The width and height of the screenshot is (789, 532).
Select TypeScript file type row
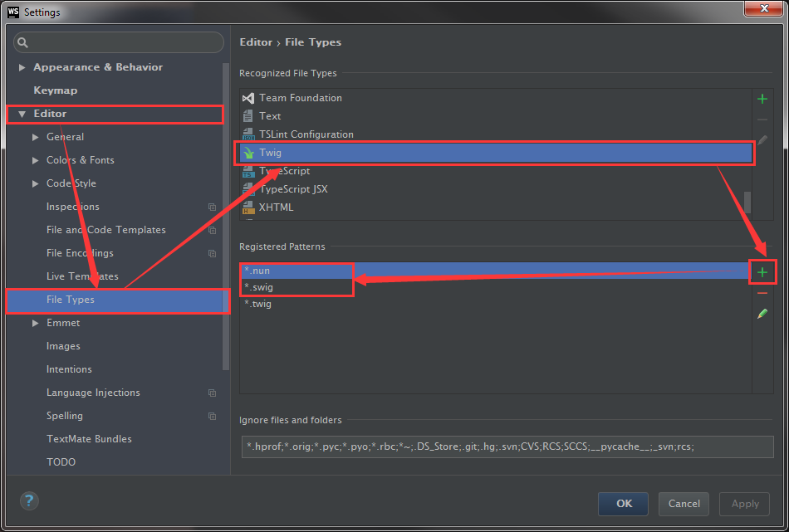496,171
